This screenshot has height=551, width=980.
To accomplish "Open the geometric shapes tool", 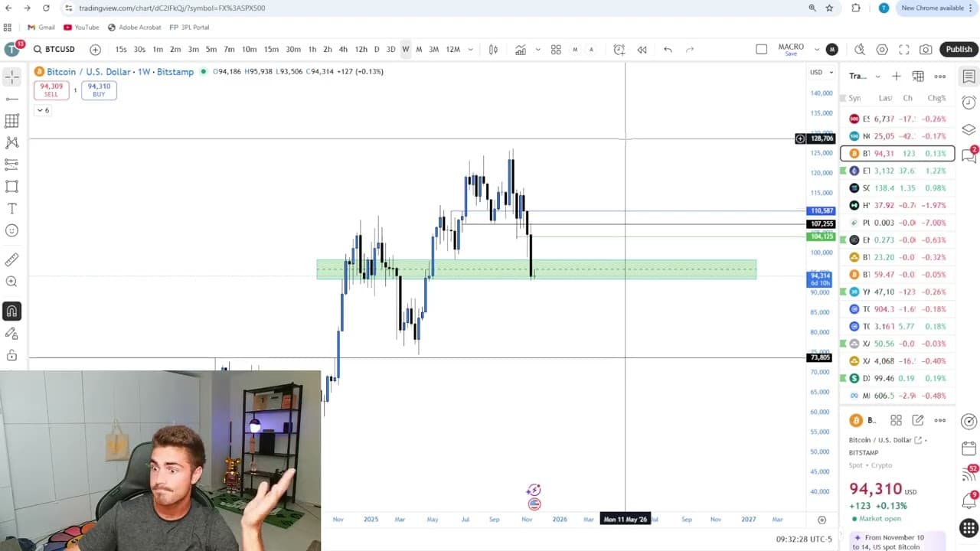I will 11,186.
